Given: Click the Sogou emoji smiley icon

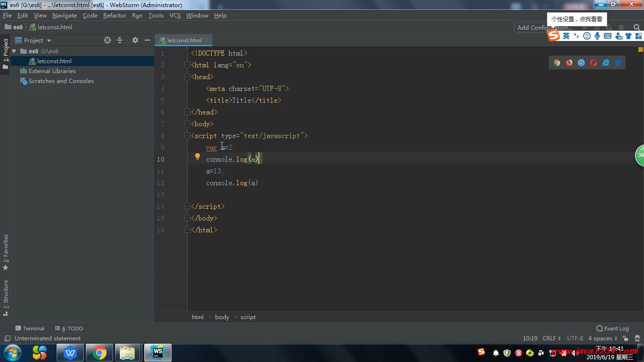Looking at the screenshot, I should click(x=587, y=36).
